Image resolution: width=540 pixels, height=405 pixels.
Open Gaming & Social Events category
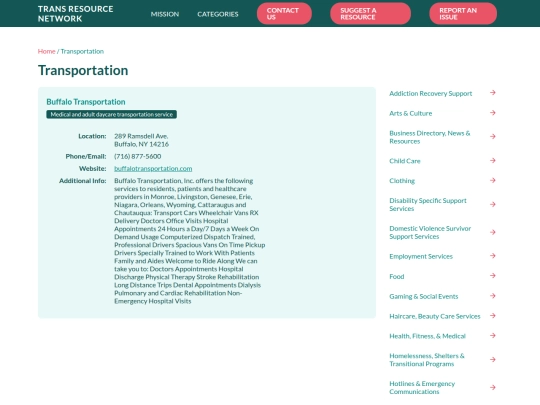(x=424, y=296)
